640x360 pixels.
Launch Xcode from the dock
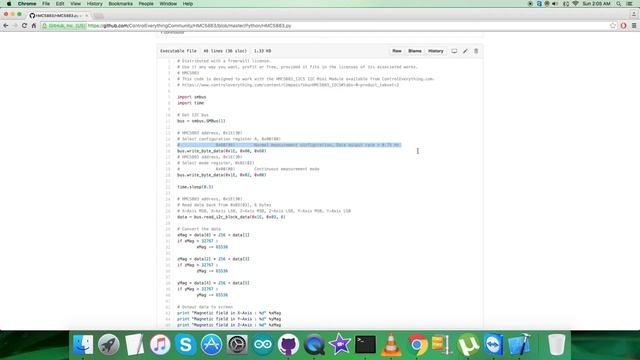(520, 345)
